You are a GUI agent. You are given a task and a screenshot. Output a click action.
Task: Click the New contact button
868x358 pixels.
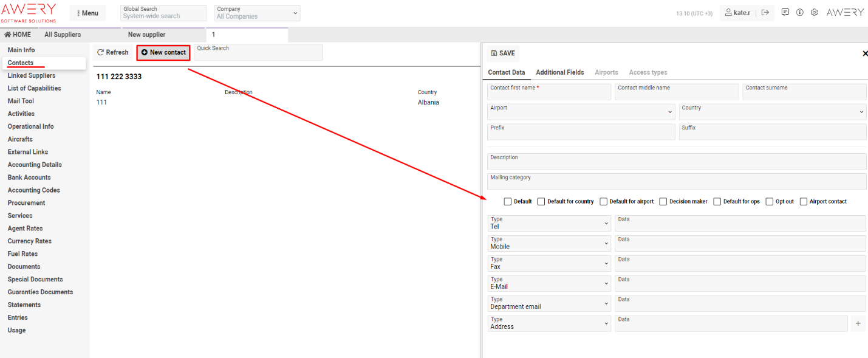tap(163, 53)
